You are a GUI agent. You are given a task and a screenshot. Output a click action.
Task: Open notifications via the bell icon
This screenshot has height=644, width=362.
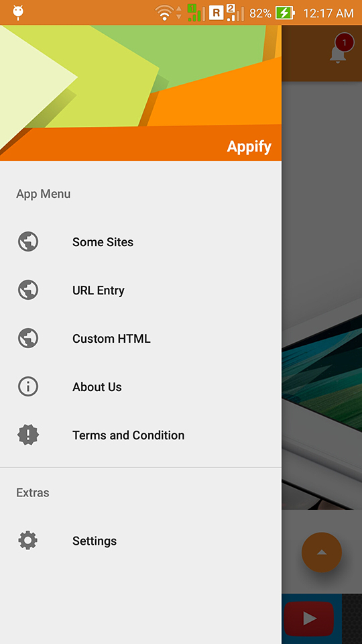[338, 54]
